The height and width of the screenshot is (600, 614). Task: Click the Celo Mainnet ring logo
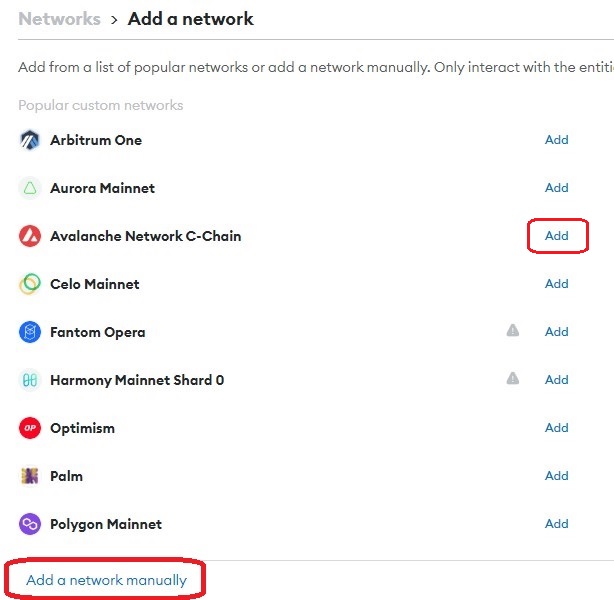(29, 284)
